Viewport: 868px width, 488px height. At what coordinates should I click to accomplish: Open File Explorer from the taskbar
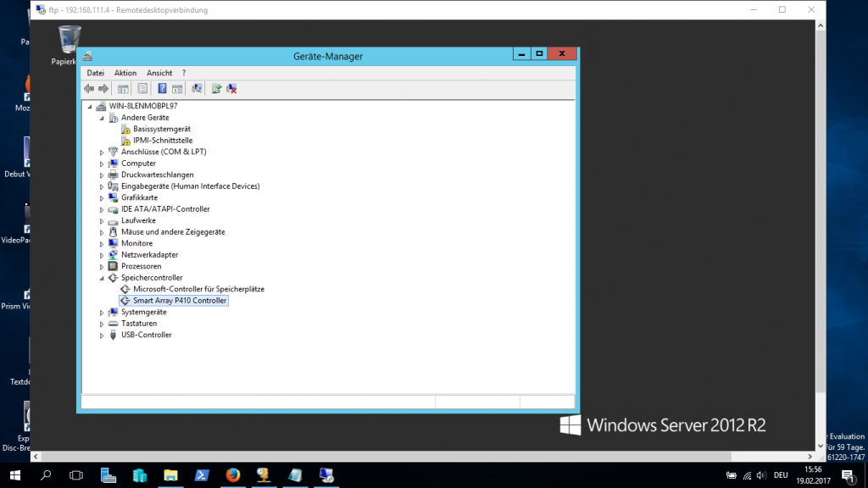[x=170, y=475]
